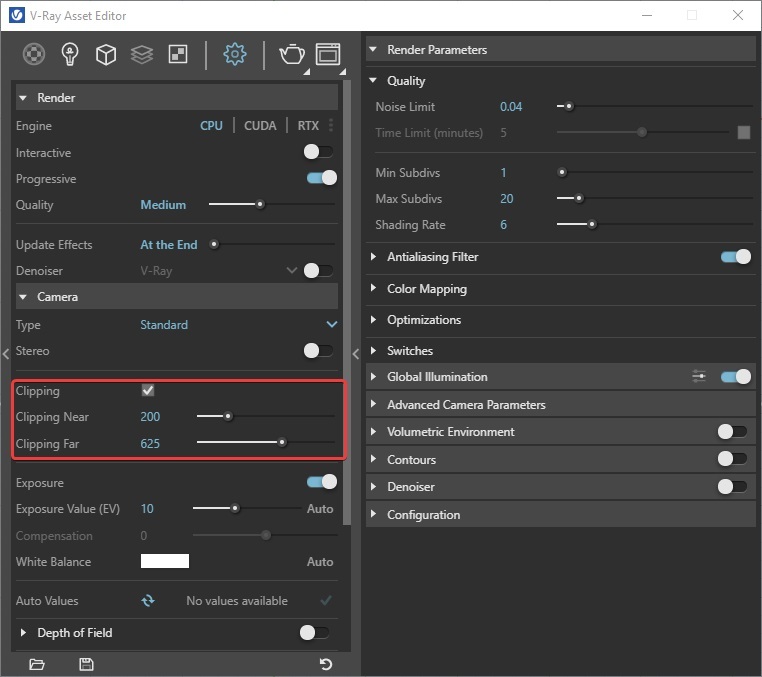Click Auto next to Exposure Value
This screenshot has width=762, height=677.
[320, 508]
